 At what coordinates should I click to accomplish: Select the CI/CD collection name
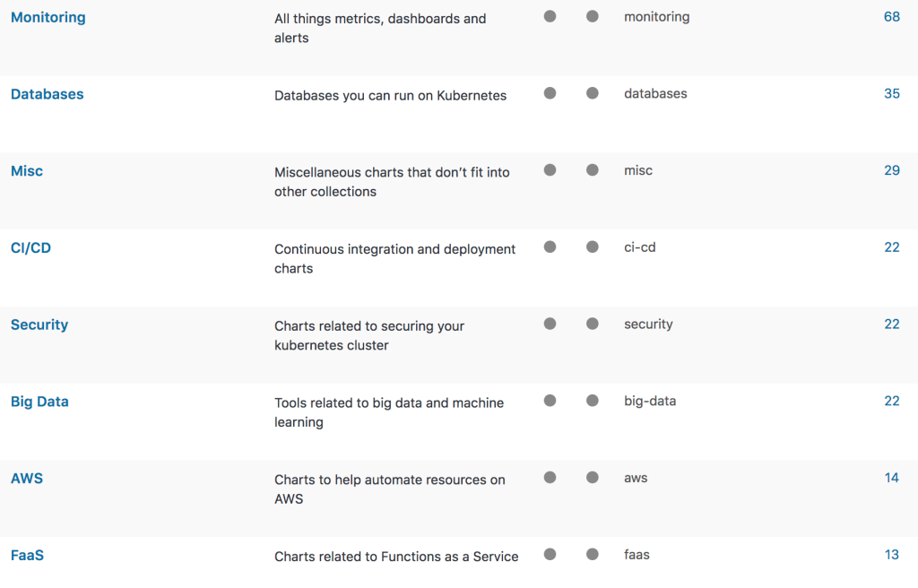point(31,247)
